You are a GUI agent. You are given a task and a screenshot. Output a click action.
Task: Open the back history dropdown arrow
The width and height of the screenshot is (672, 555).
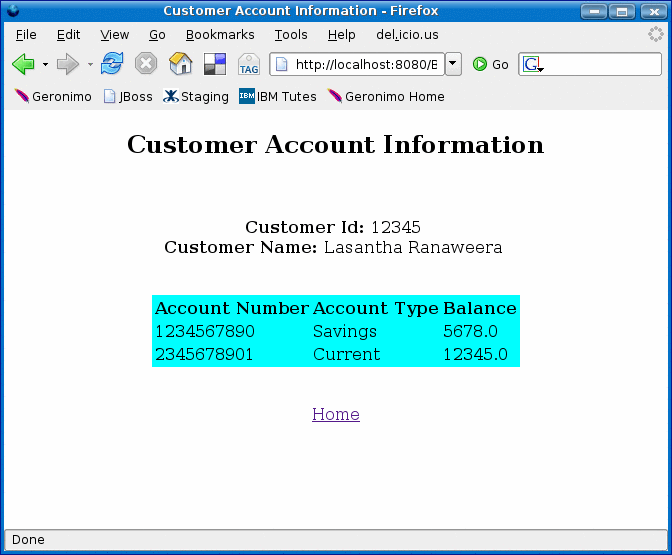45,65
